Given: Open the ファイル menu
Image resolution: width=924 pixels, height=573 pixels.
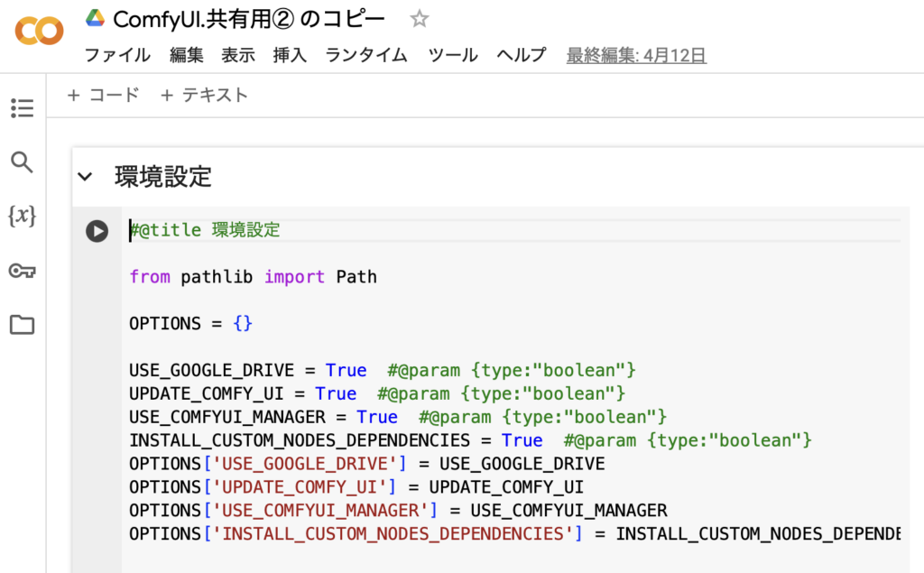Looking at the screenshot, I should point(117,55).
